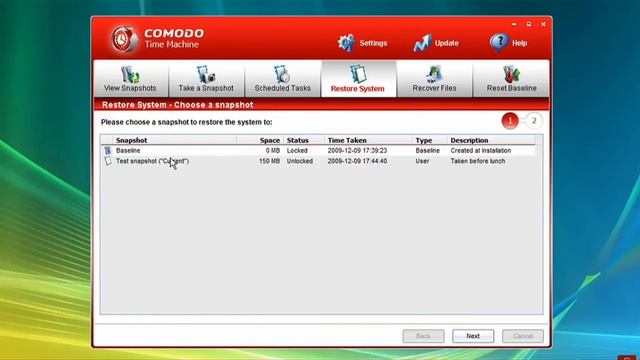Click the User type cell
Image resolution: width=640 pixels, height=360 pixels.
[x=422, y=161]
